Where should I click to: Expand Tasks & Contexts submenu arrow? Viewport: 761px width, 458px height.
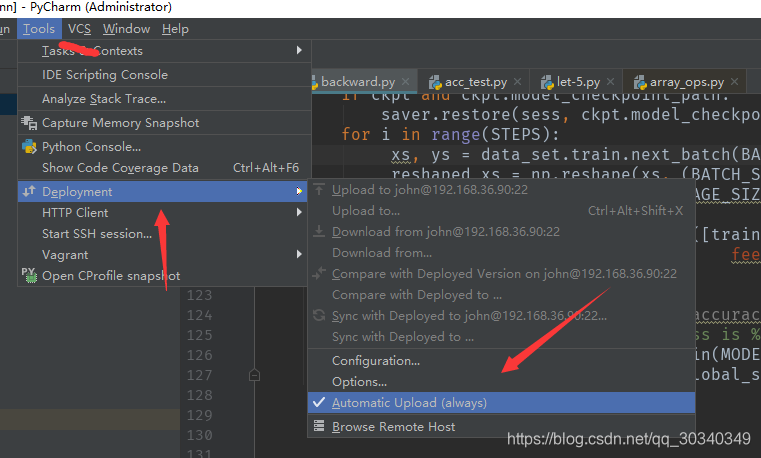pyautogui.click(x=299, y=50)
